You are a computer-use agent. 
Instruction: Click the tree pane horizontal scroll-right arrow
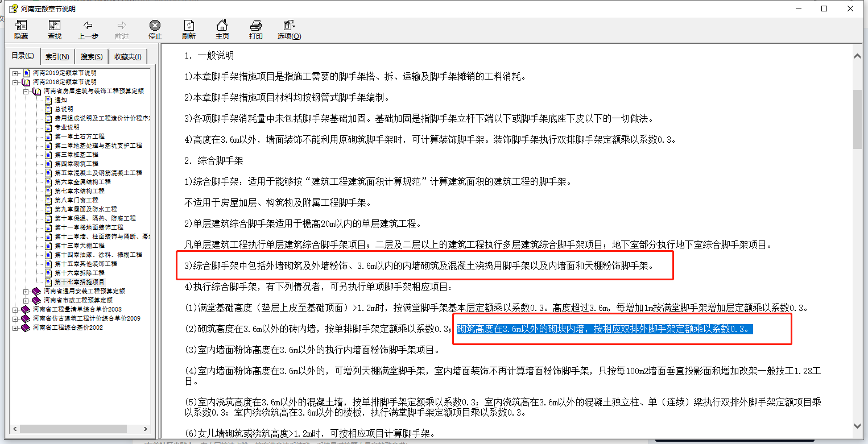(146, 429)
